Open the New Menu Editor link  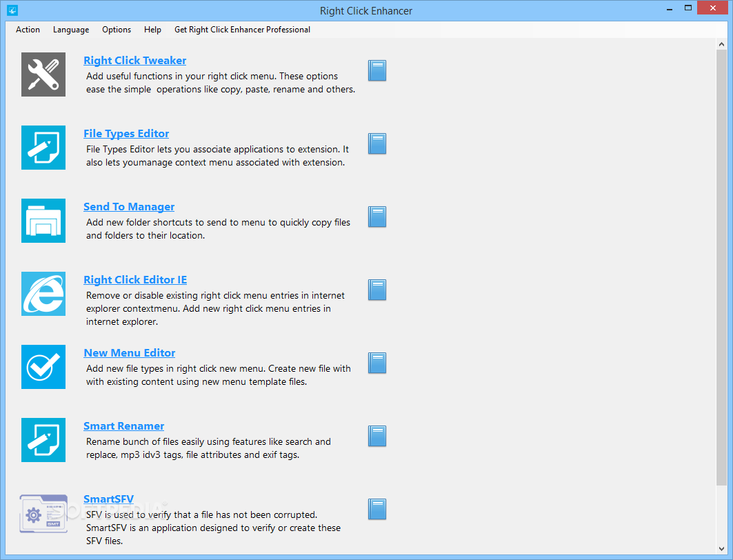[x=130, y=353]
